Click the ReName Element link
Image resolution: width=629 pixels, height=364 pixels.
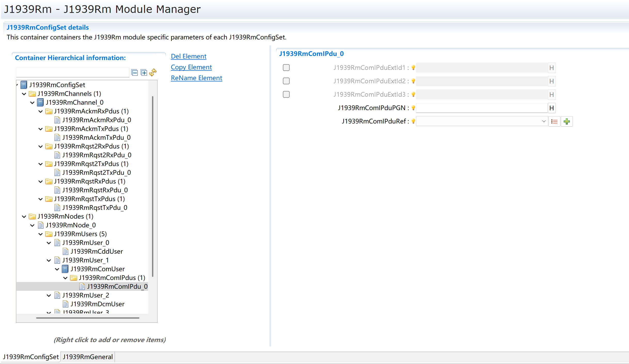pyautogui.click(x=196, y=78)
